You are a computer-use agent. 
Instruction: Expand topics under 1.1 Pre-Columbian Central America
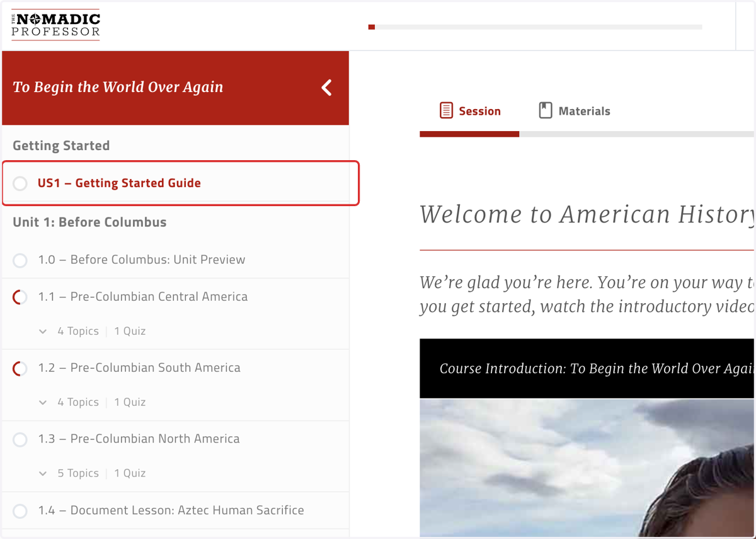click(43, 331)
